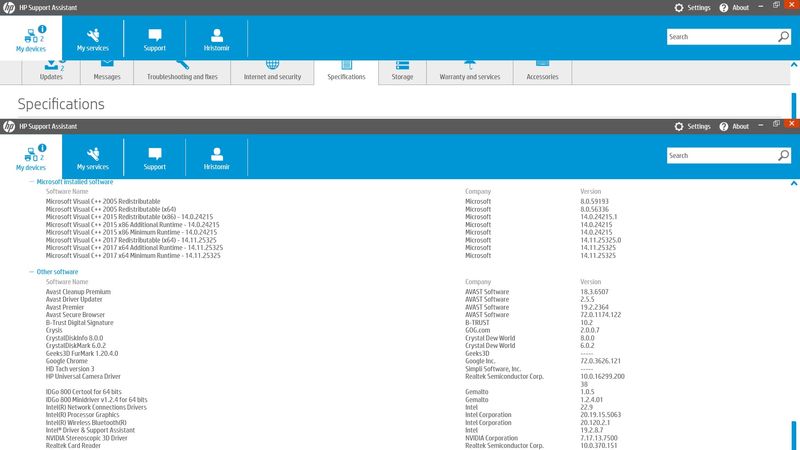Open Hristomir profile in the software list window
Screen dimensions: 800x450
[216, 158]
